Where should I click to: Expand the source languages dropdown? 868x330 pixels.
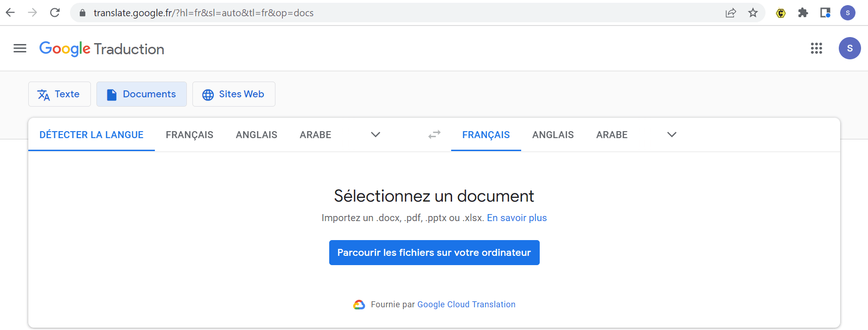(x=376, y=134)
